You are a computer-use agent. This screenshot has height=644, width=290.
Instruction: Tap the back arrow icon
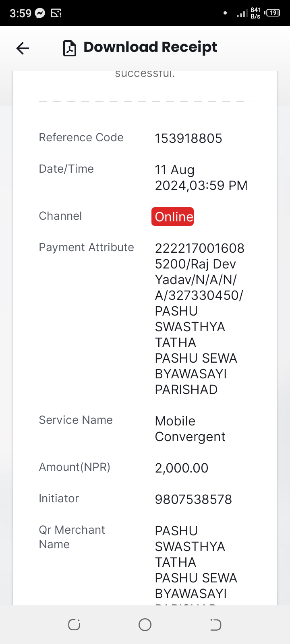[23, 48]
